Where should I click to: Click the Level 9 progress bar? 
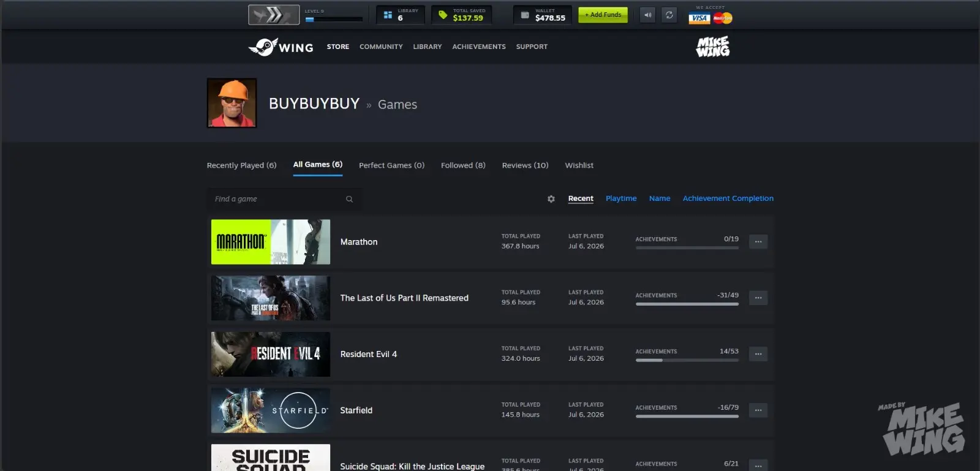coord(334,19)
